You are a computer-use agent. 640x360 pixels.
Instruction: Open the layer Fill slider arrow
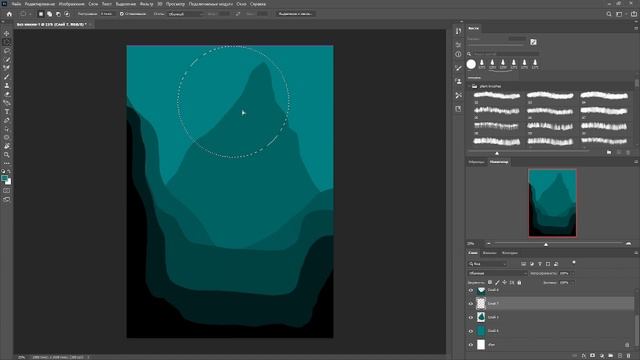click(x=572, y=282)
